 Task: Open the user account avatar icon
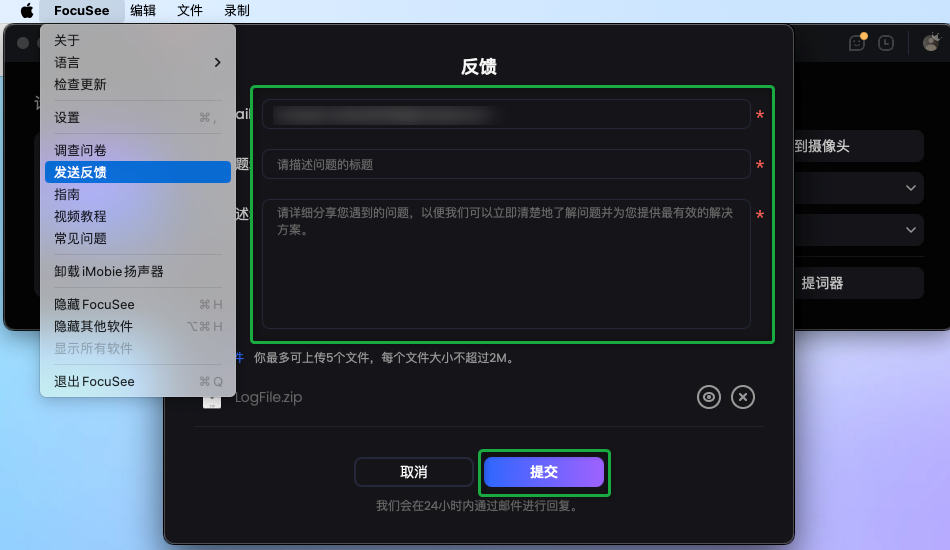tap(931, 42)
